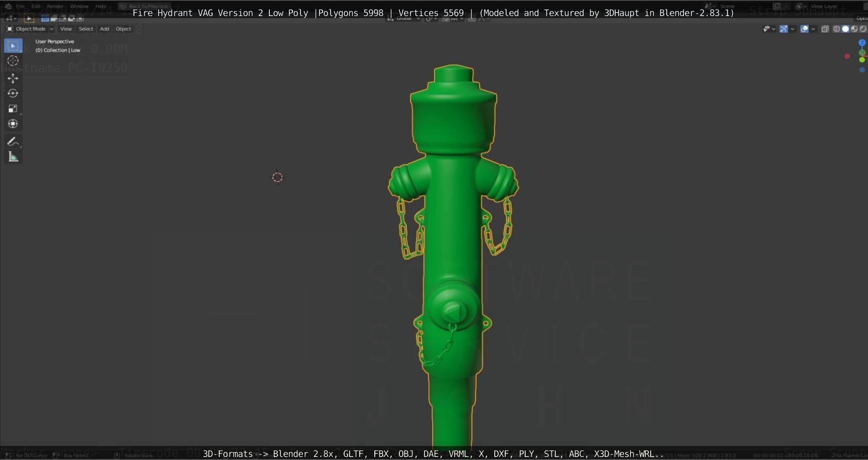868x460 pixels.
Task: Open gizmo options dropdown arrow
Action: (792, 29)
